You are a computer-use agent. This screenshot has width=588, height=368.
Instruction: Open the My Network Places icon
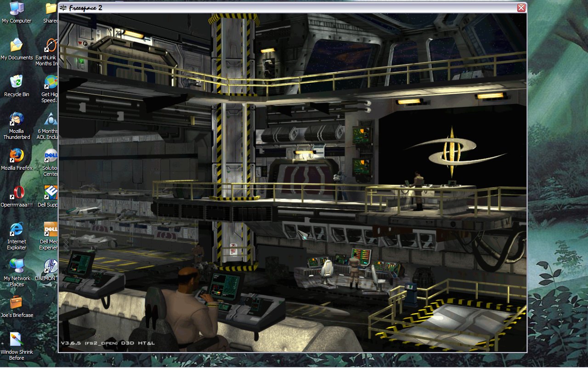click(17, 273)
